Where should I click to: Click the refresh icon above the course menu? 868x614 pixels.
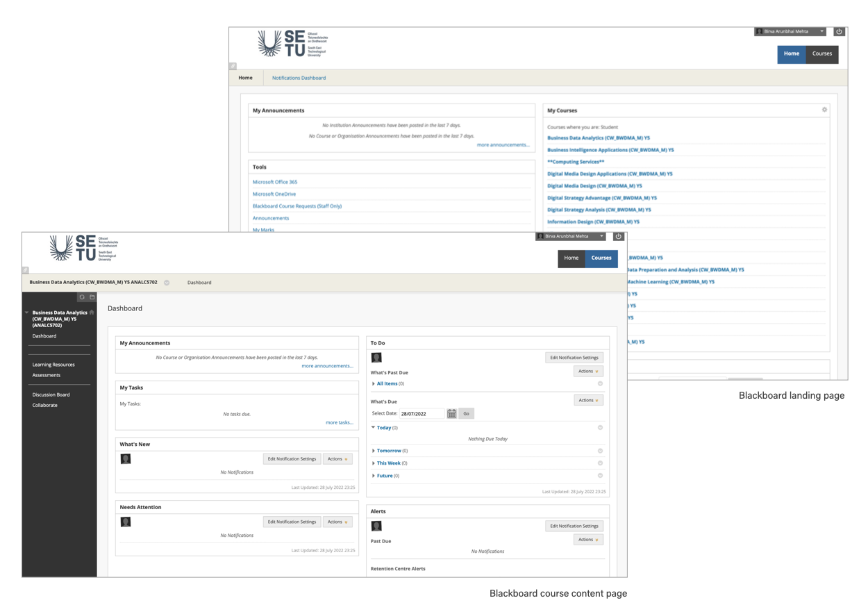[x=82, y=297]
